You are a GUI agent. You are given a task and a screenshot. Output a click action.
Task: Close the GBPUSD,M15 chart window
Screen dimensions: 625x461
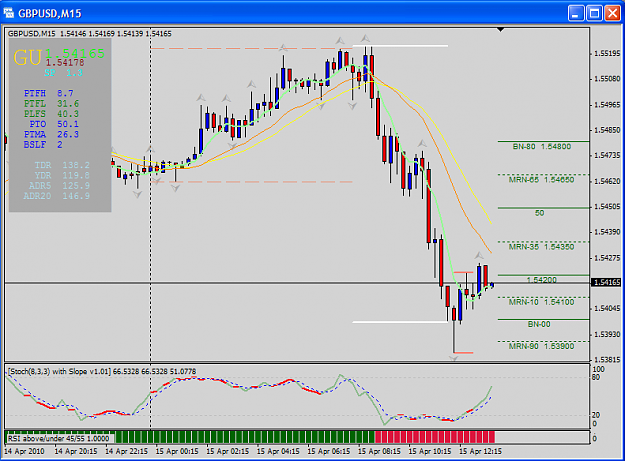612,13
